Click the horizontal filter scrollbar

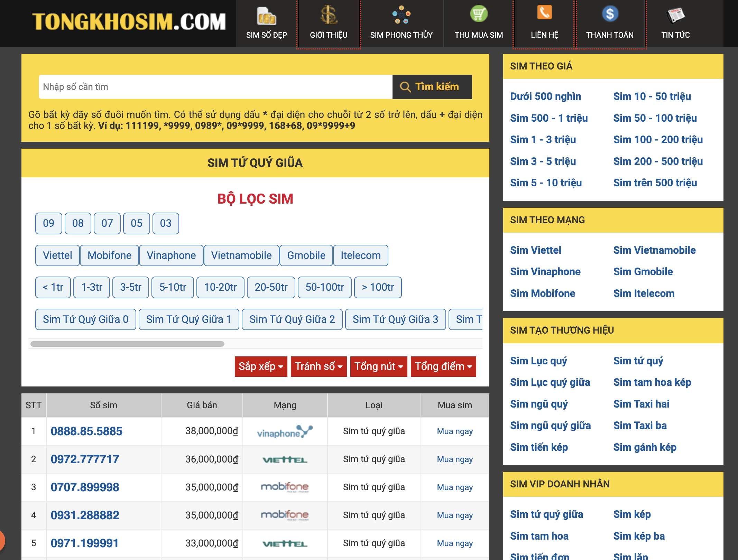[127, 344]
